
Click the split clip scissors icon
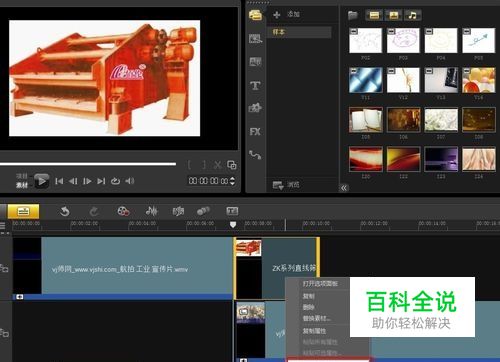coord(218,165)
